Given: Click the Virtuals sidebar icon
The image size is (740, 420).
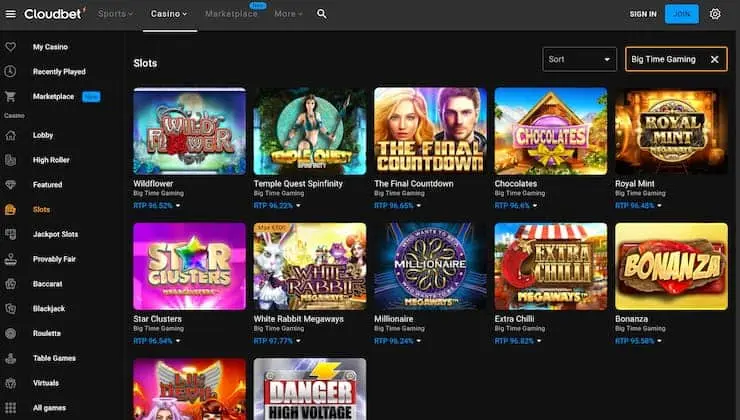Looking at the screenshot, I should 10,383.
